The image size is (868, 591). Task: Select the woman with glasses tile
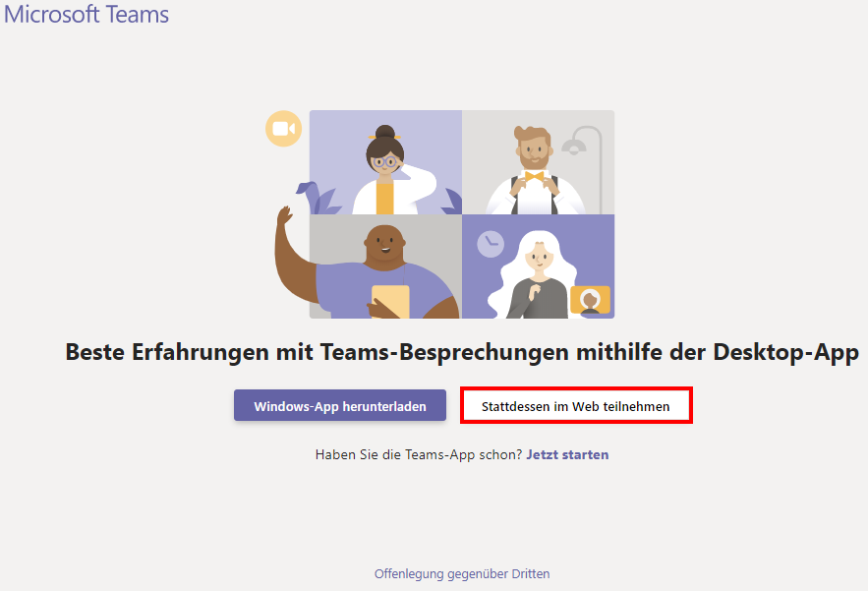pyautogui.click(x=385, y=162)
